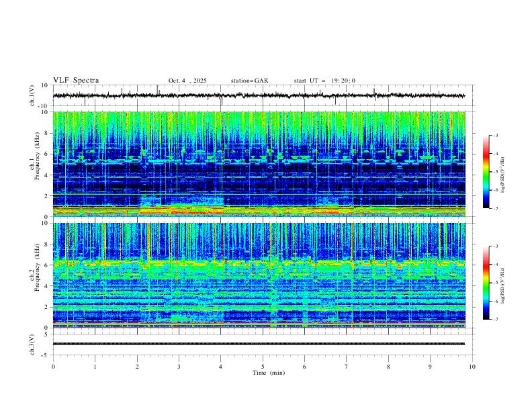Viewport: 532px width, 411px height.
Task: Click time axis tick label '2'
Action: tap(137, 367)
